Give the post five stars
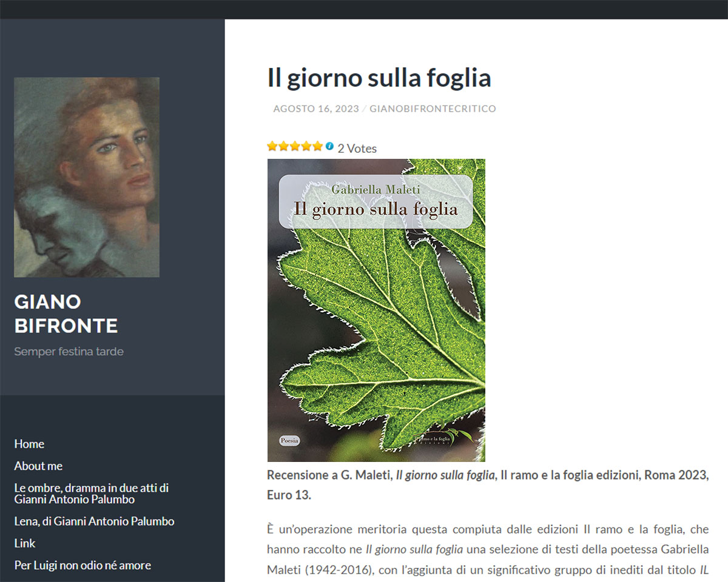 pyautogui.click(x=317, y=145)
